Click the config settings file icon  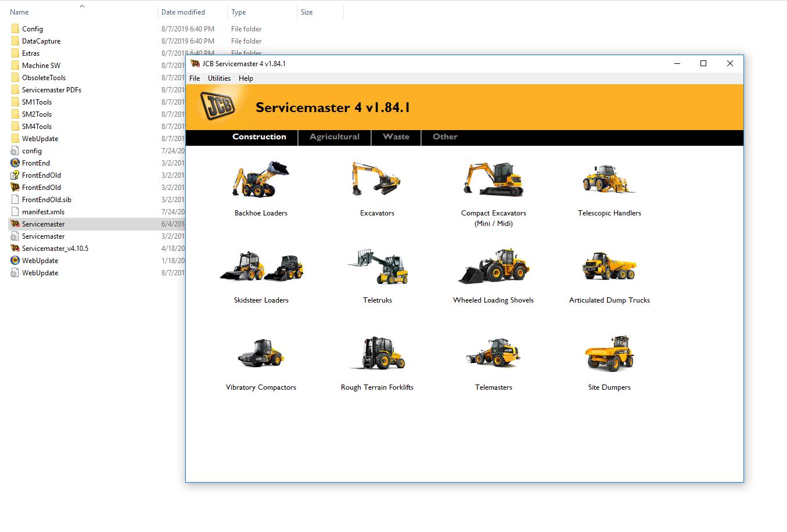[x=15, y=150]
